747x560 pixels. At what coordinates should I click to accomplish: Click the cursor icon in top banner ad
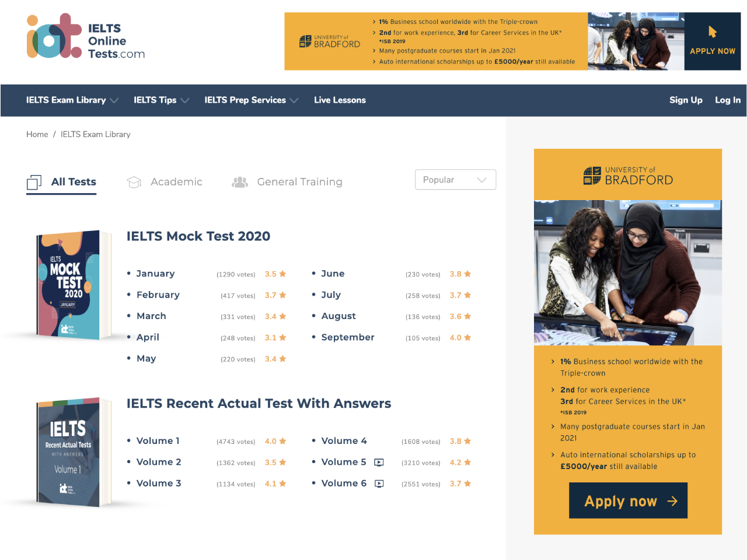[x=713, y=32]
